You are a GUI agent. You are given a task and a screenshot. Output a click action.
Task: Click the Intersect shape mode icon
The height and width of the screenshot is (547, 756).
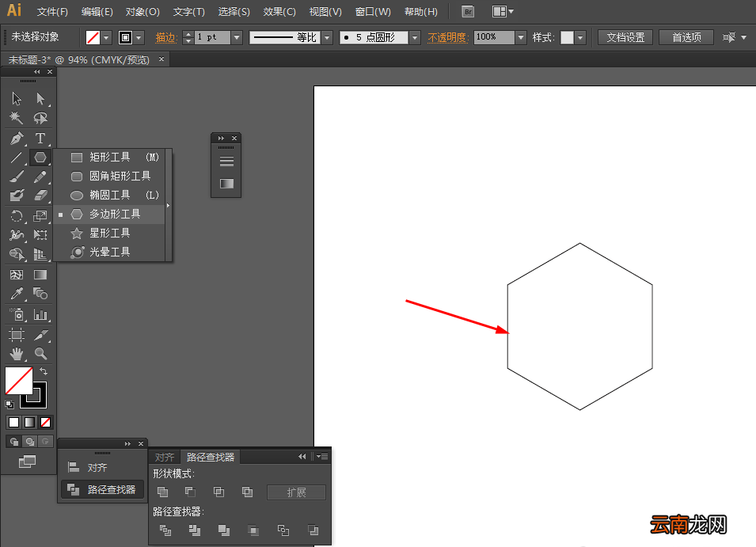pyautogui.click(x=219, y=492)
